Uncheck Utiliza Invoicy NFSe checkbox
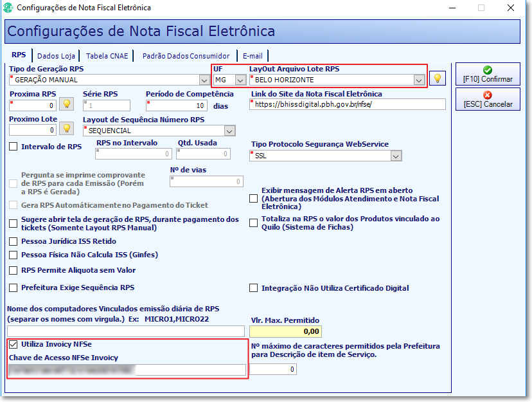Image resolution: width=532 pixels, height=402 pixels. point(13,345)
